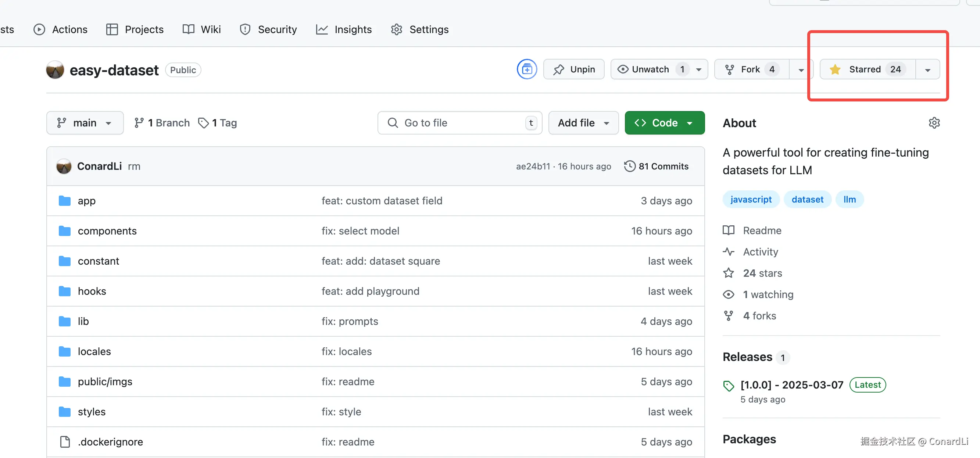Viewport: 980px width, 458px height.
Task: Open About section settings gear
Action: 934,123
